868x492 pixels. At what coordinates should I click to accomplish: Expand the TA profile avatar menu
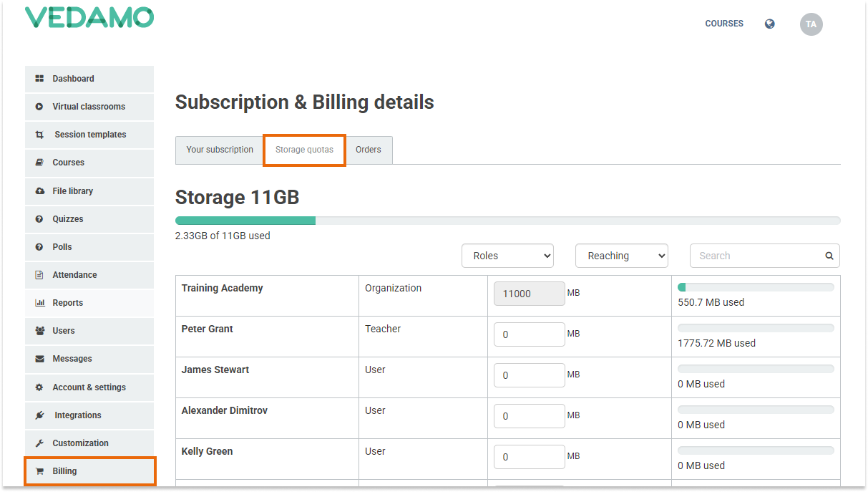click(x=811, y=24)
